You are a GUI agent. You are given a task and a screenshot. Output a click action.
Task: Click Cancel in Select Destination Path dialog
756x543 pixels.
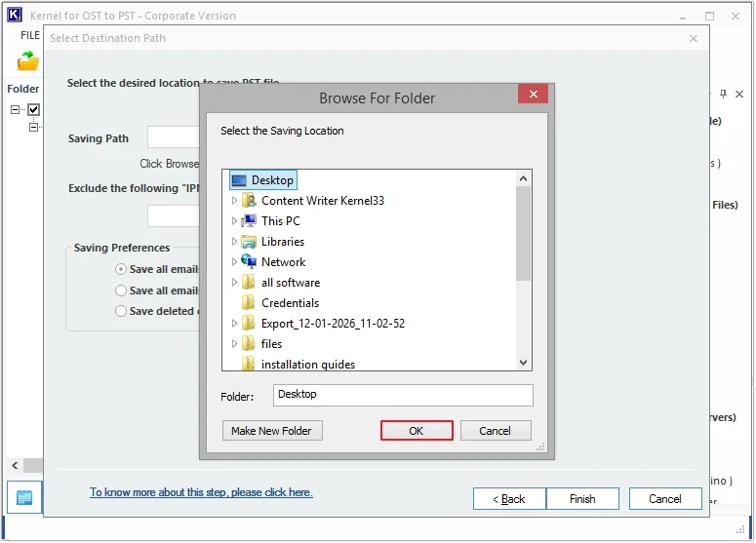pyautogui.click(x=665, y=499)
